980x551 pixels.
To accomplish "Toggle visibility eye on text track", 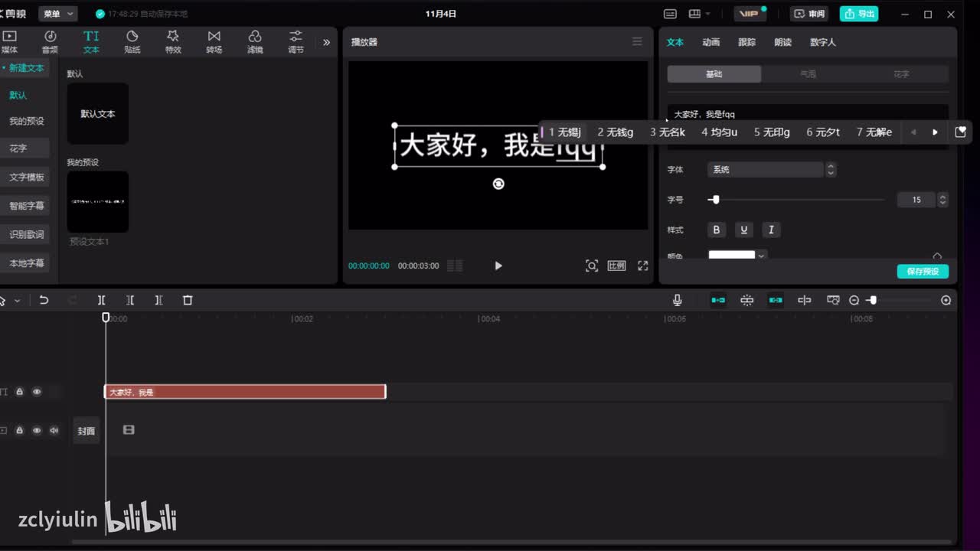I will pyautogui.click(x=37, y=392).
